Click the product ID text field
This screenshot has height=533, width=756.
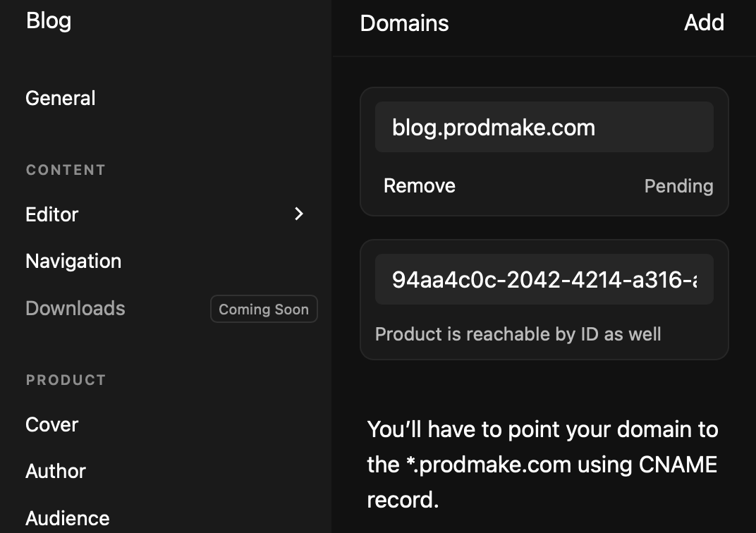click(x=544, y=279)
